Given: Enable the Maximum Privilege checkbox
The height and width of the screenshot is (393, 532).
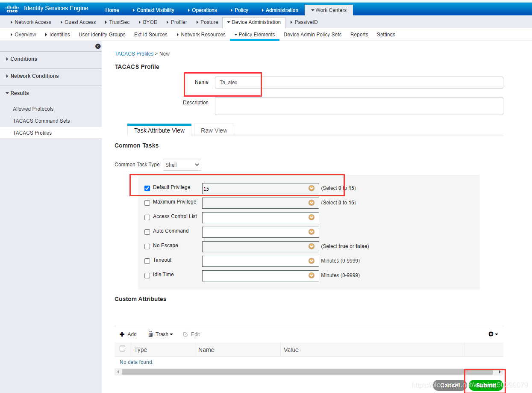Looking at the screenshot, I should pos(147,203).
